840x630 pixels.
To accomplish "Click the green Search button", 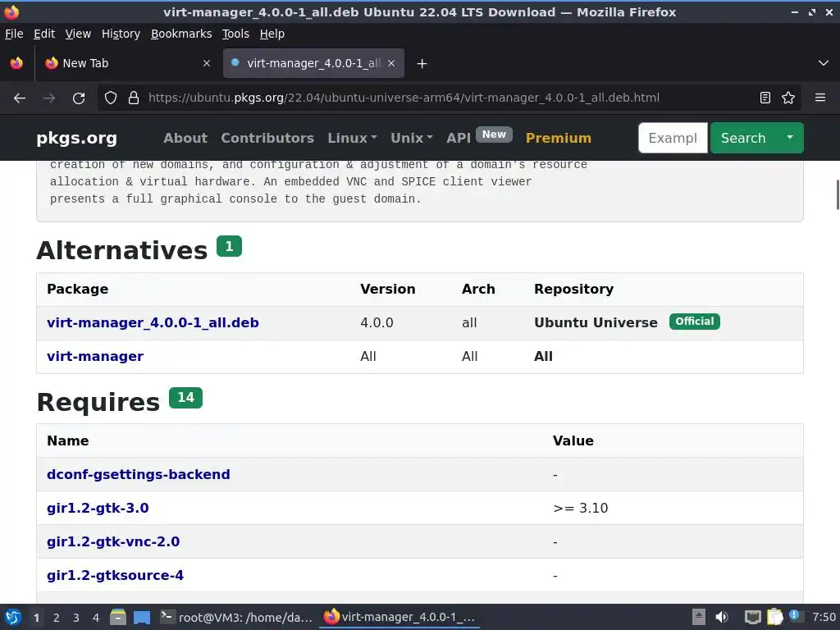I will click(x=743, y=138).
